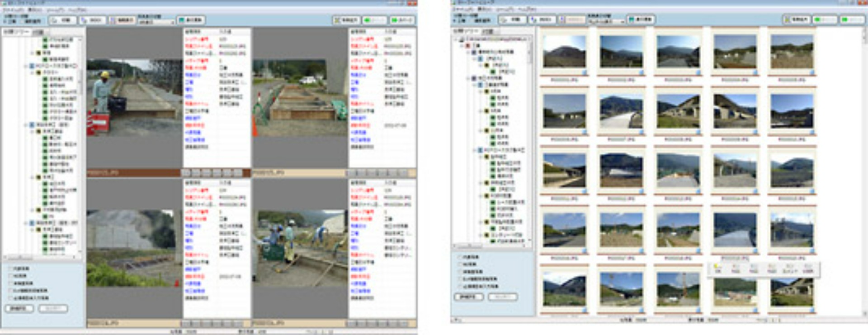Viewport: 868px width, 335px height.
Task: Open the display mode dropdown in left window toolbar
Action: [156, 22]
